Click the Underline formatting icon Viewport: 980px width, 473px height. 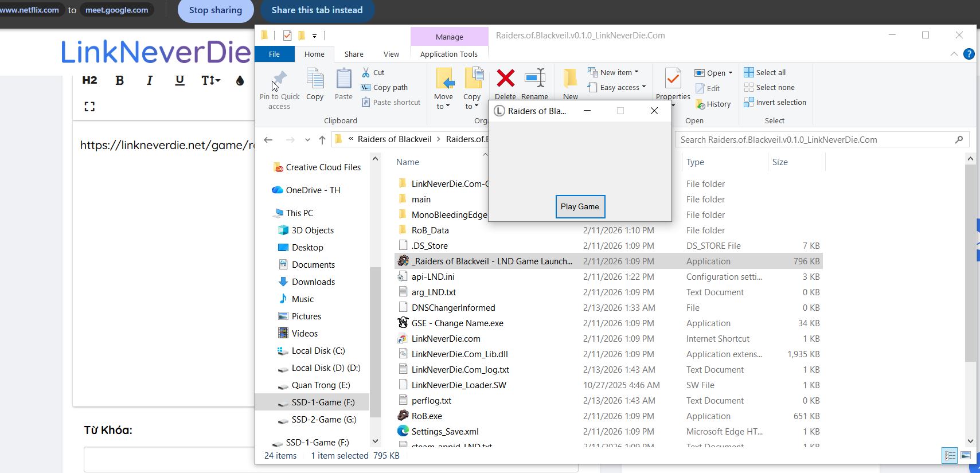point(179,80)
